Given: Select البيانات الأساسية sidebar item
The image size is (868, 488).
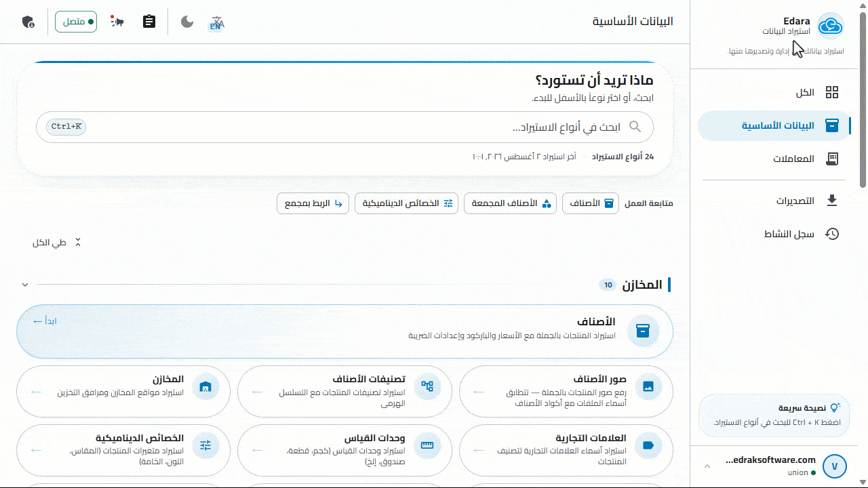Looking at the screenshot, I should point(775,126).
